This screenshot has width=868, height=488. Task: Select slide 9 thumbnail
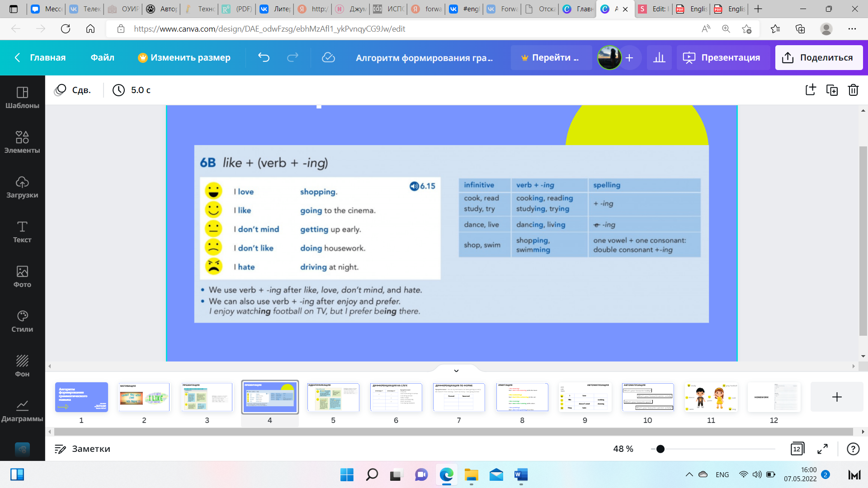tap(585, 397)
